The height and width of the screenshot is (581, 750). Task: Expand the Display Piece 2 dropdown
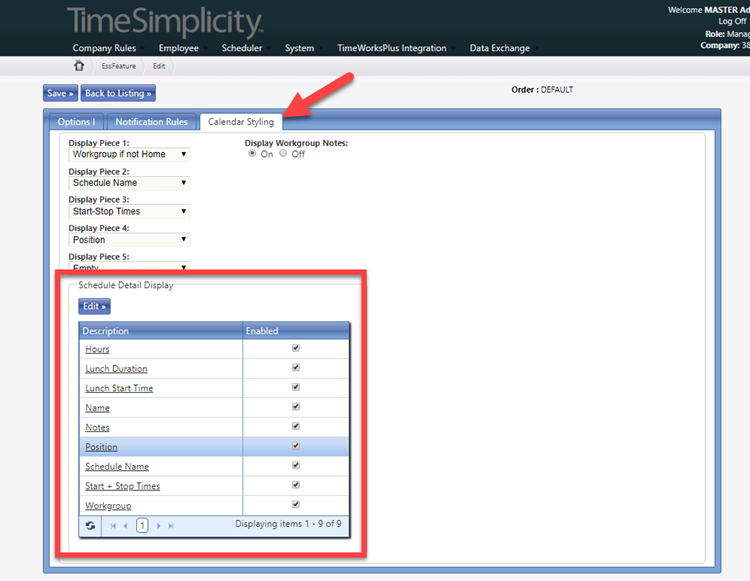tap(129, 183)
